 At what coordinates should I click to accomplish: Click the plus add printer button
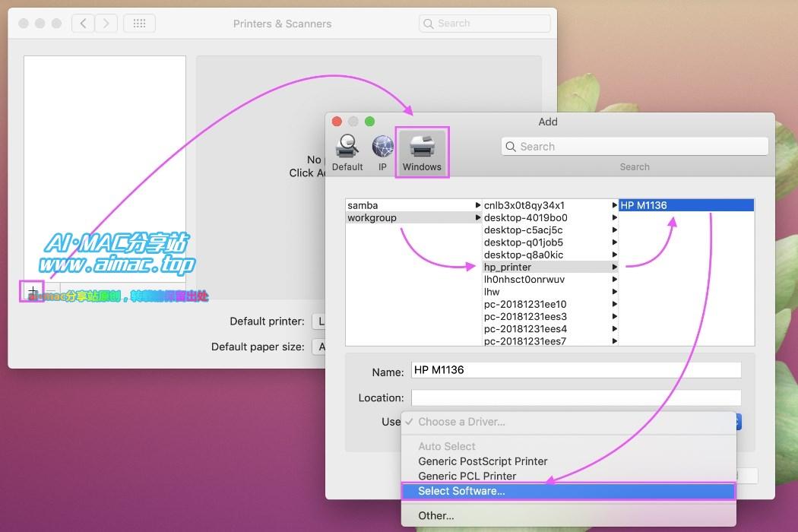[x=33, y=291]
